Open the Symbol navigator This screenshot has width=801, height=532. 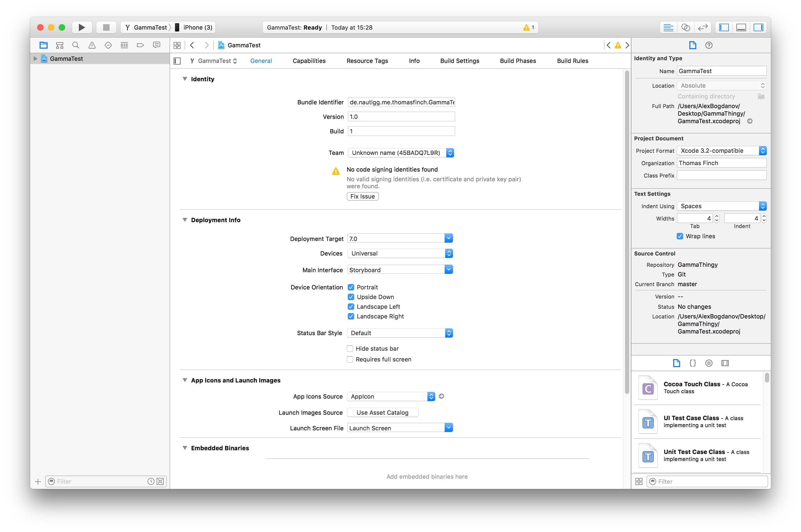pos(60,45)
